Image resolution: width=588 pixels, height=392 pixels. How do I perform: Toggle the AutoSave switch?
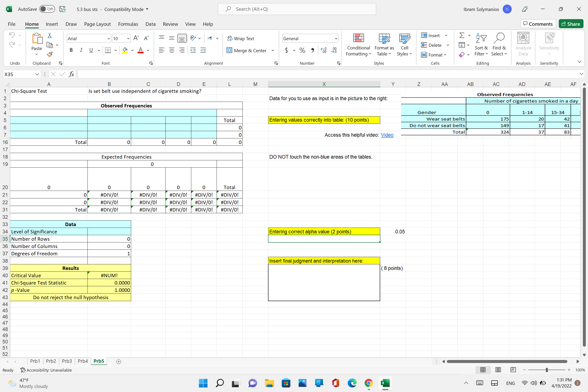click(x=47, y=9)
